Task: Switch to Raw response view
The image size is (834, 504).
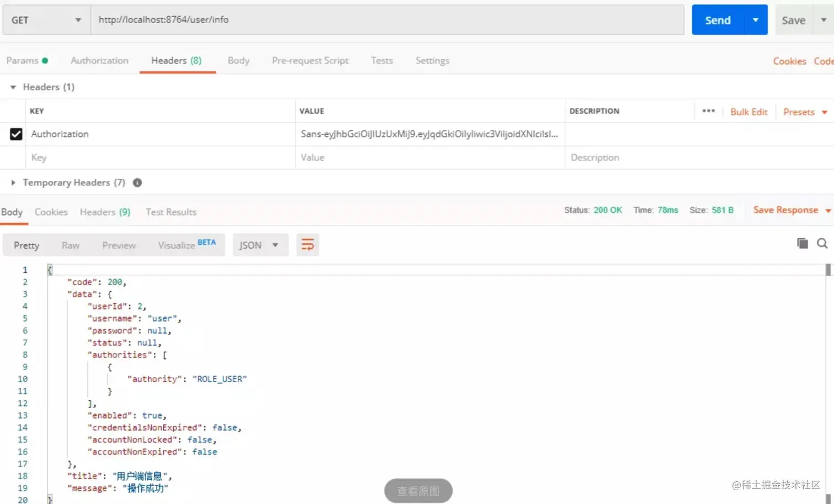Action: [x=71, y=245]
